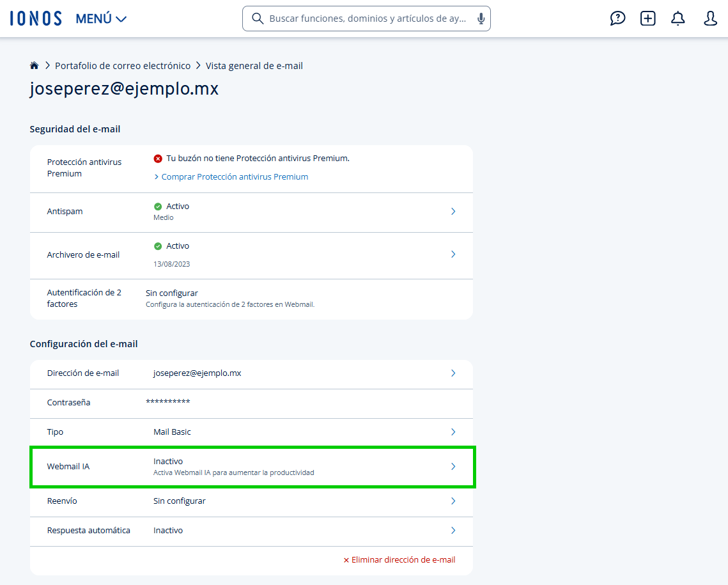
Task: Open the Tipo Mail Basic row
Action: [x=251, y=432]
